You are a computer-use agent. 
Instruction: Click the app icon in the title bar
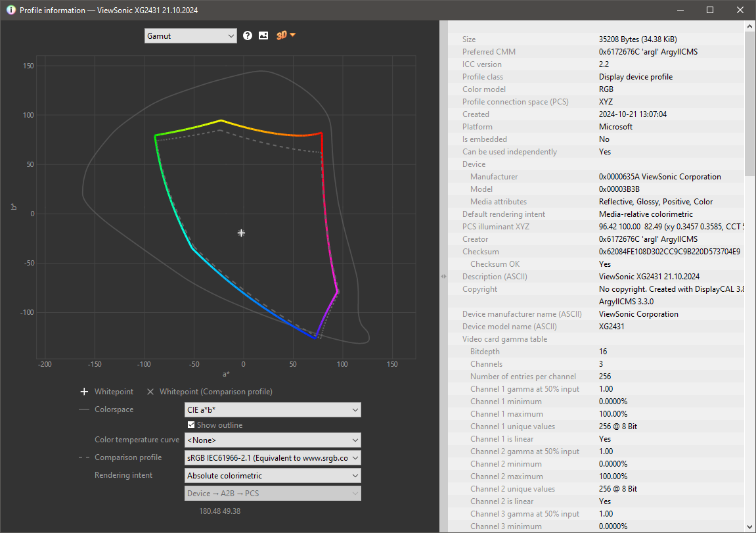(x=11, y=11)
